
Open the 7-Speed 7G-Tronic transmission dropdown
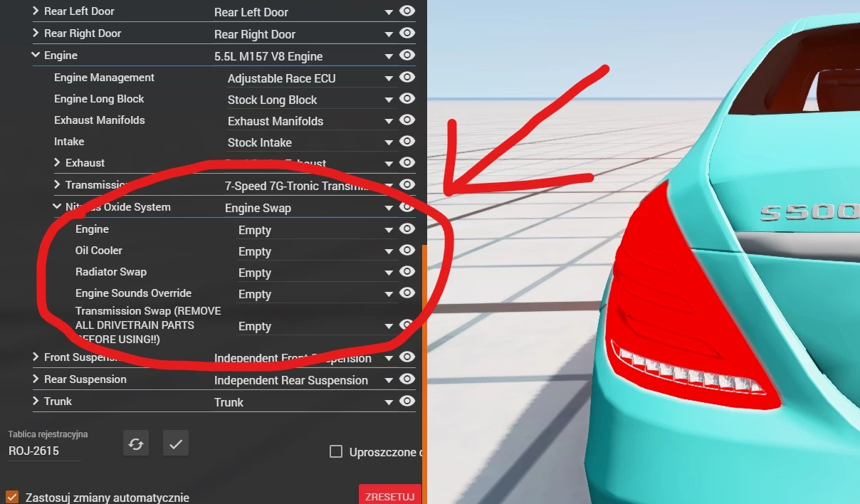tap(388, 184)
